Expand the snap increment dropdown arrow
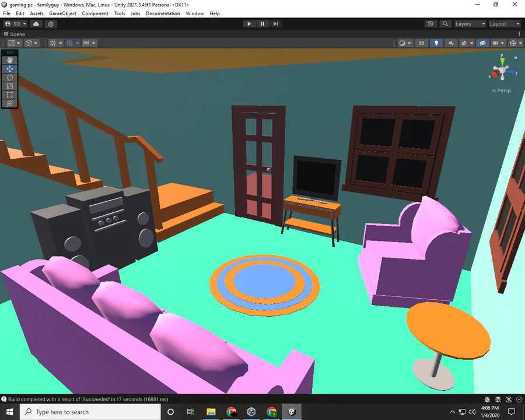 pos(94,43)
